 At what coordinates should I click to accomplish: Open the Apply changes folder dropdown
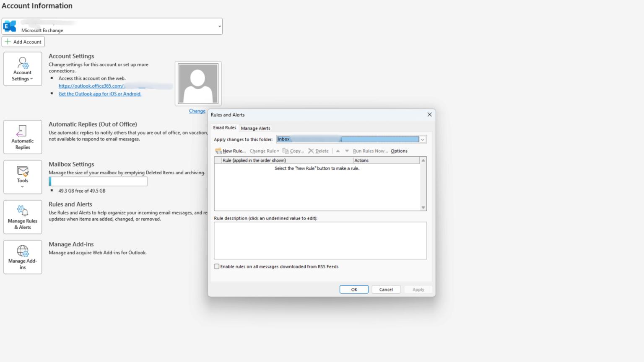[423, 139]
